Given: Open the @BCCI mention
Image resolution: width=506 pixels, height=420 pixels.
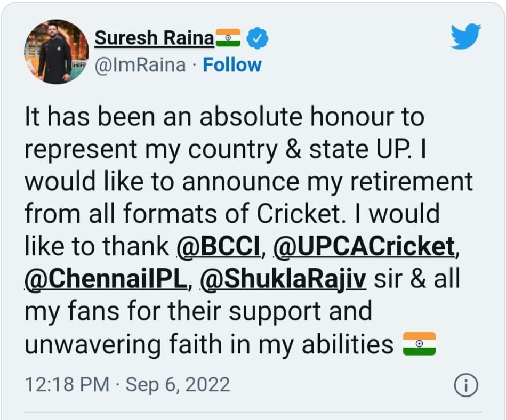Looking at the screenshot, I should [219, 246].
